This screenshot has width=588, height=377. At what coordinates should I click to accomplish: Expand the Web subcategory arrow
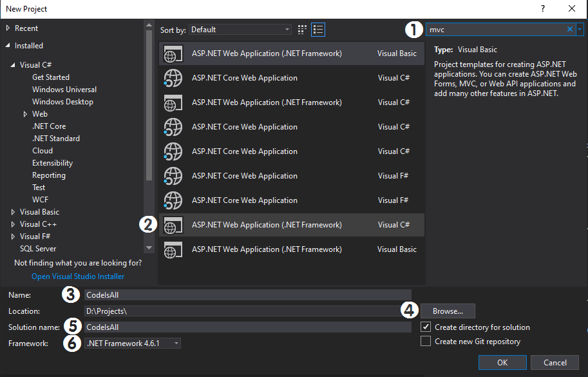[25, 114]
